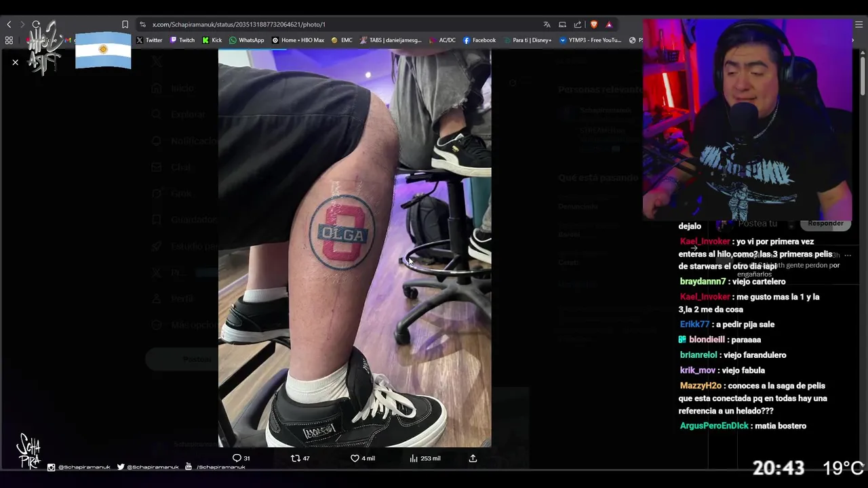Click the bookmark page icon
868x488 pixels.
[x=125, y=24]
